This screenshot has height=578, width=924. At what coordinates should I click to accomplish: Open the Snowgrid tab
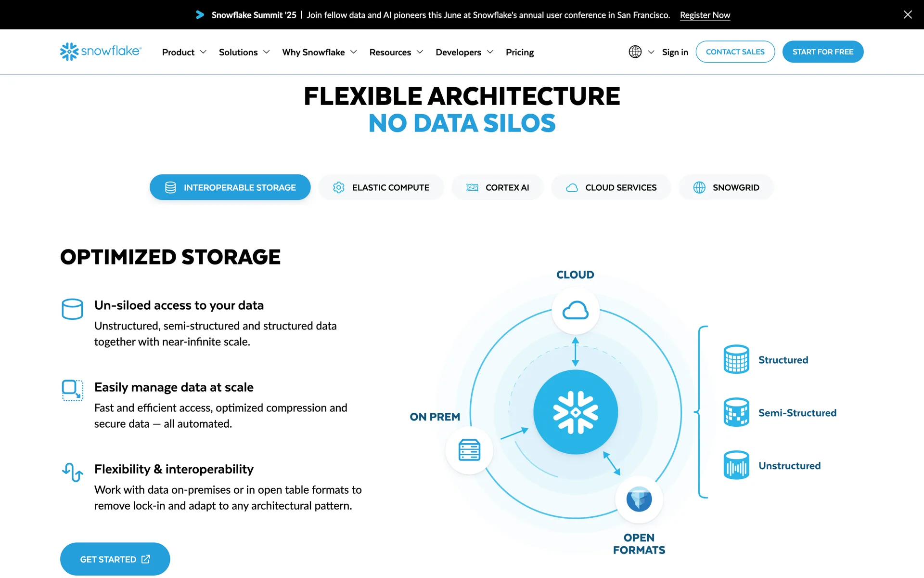coord(726,187)
